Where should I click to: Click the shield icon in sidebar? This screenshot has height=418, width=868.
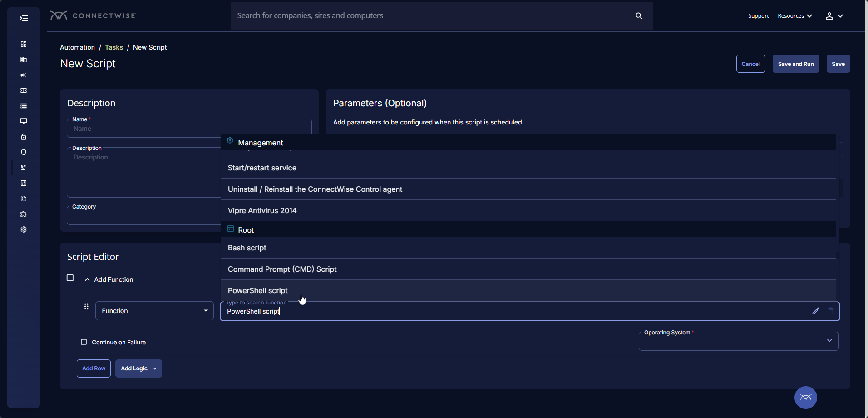[24, 152]
